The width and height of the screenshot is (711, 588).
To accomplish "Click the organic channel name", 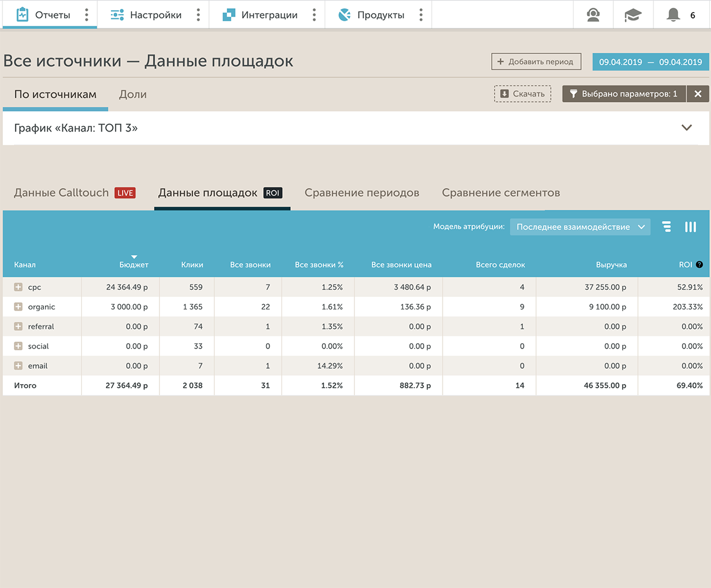I will [x=41, y=307].
